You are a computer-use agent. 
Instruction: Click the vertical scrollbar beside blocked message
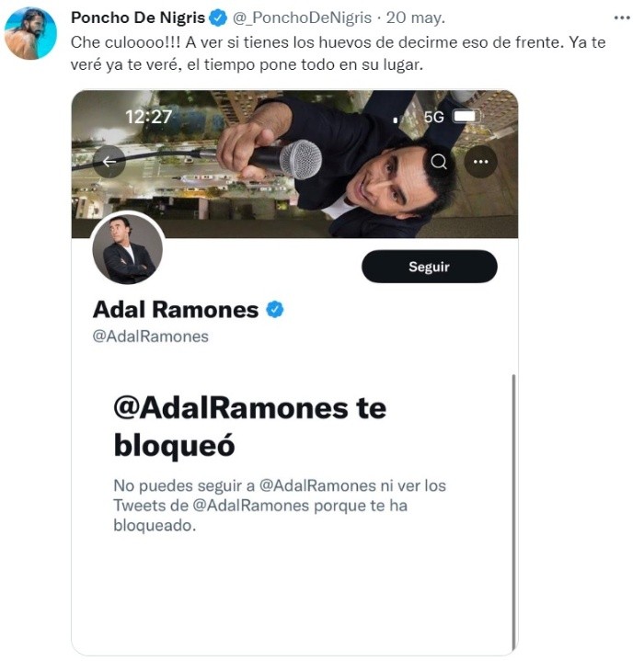coord(513,512)
